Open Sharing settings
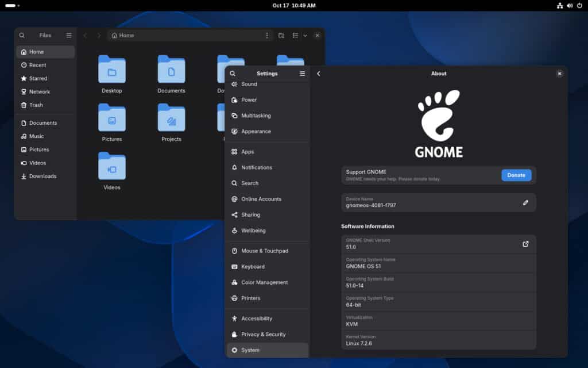 (268, 215)
